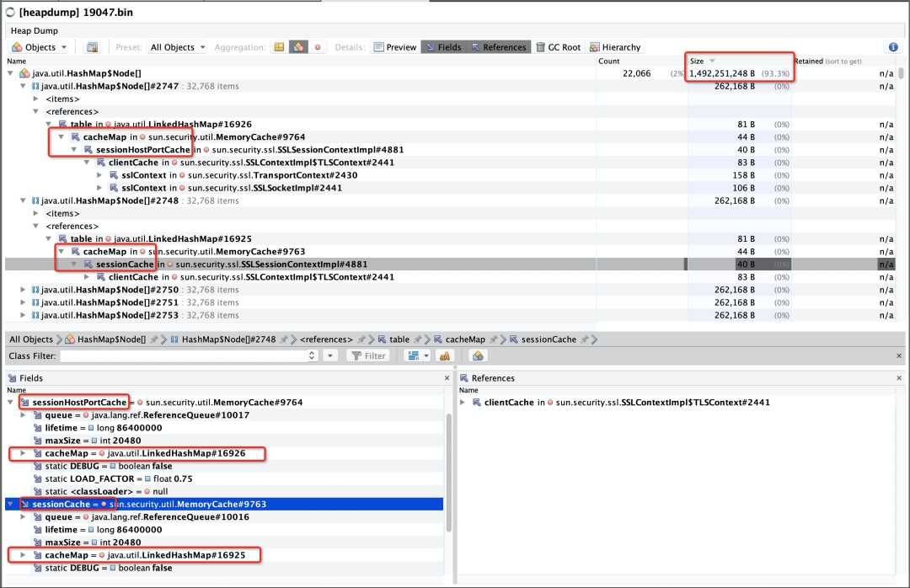Sort top table by Name column header
The image size is (910, 588).
(300, 61)
